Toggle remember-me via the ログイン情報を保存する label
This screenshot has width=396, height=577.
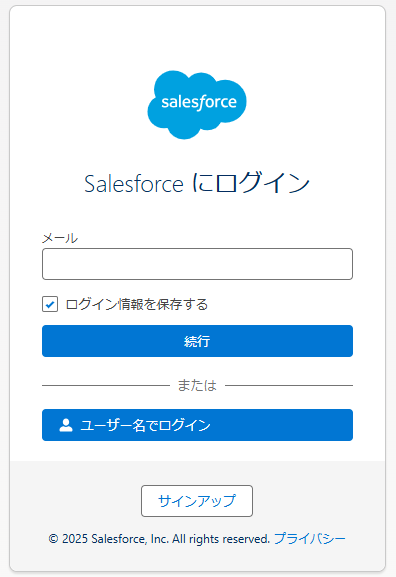(x=137, y=304)
